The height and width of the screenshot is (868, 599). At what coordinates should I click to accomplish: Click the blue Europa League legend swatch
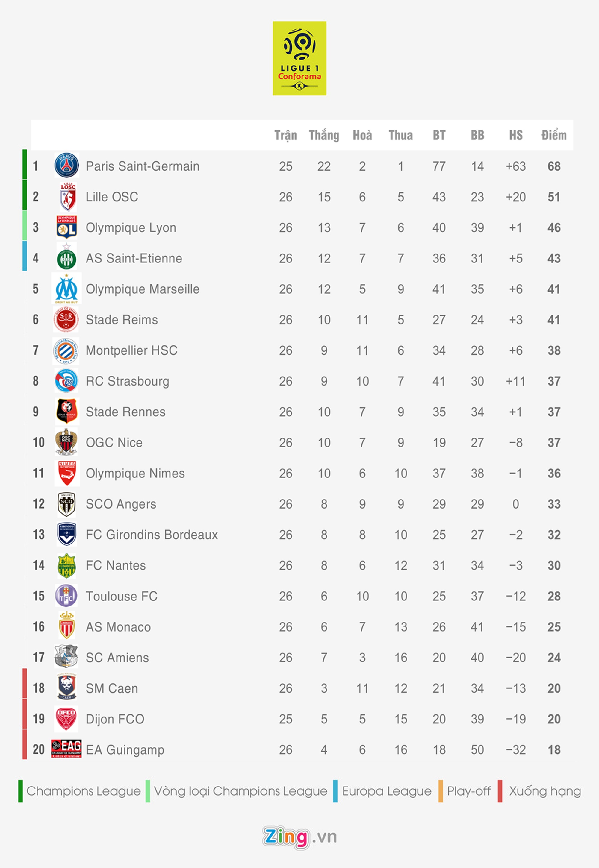(x=335, y=791)
